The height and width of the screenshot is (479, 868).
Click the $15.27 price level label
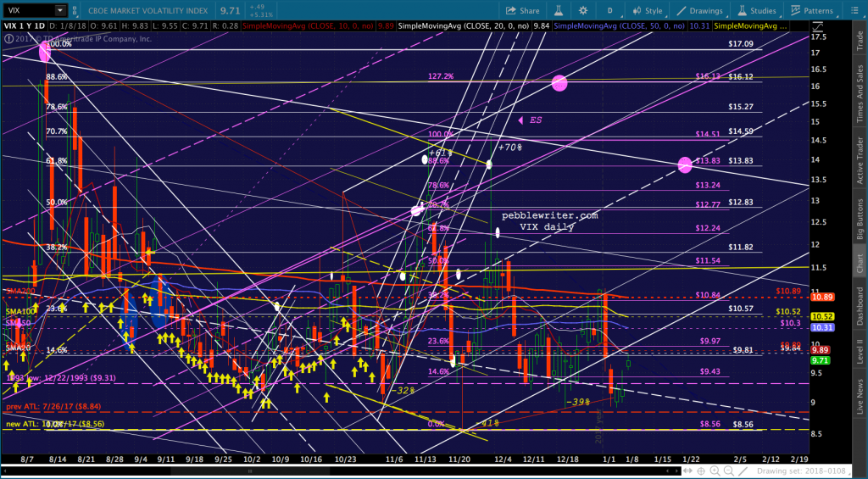coord(741,106)
